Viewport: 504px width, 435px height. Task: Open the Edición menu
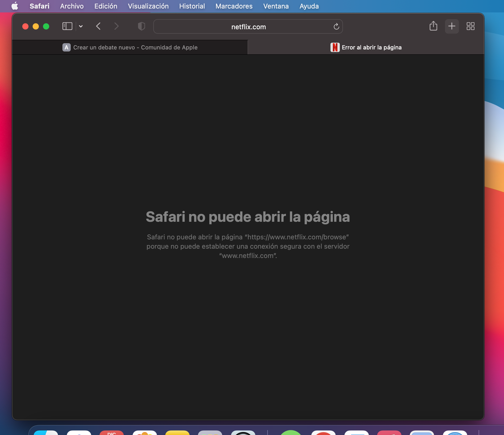pyautogui.click(x=106, y=6)
